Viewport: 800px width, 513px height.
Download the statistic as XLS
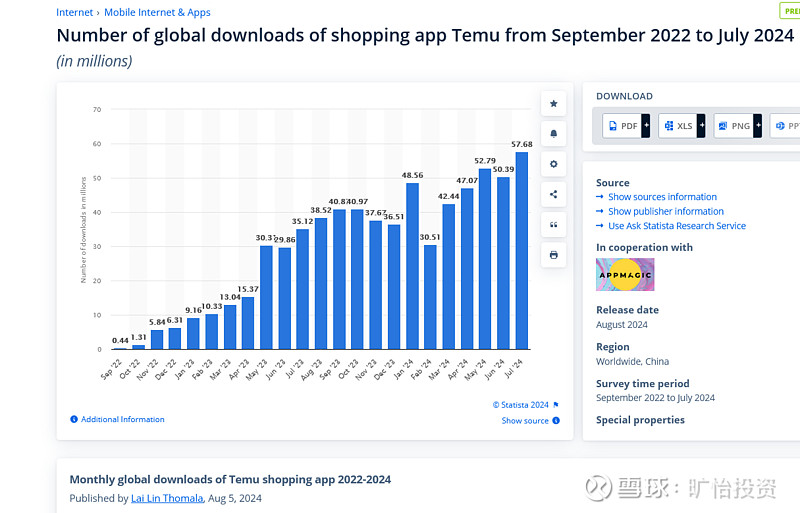click(x=678, y=126)
